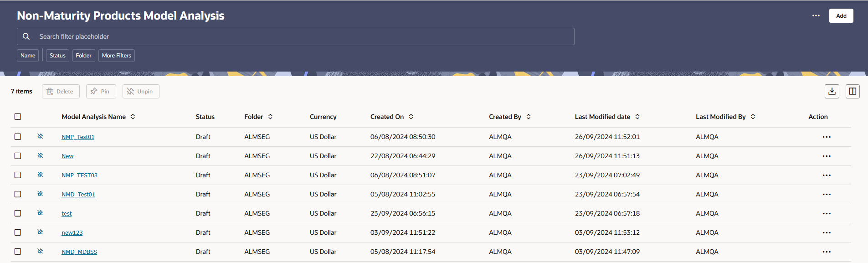Open the Folder filter chip
The height and width of the screenshot is (263, 868).
[84, 56]
